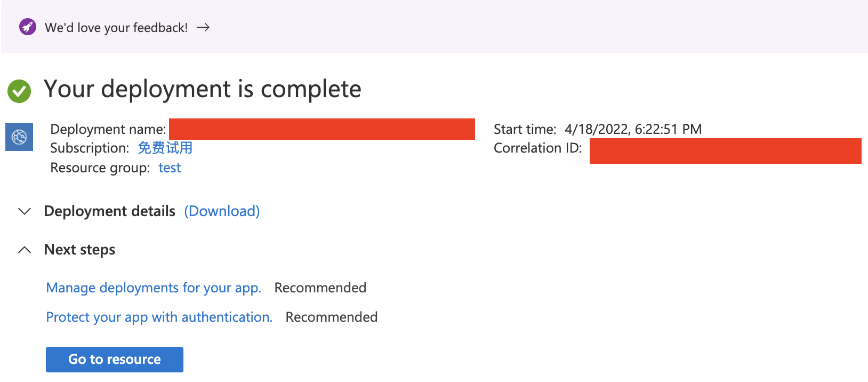
Task: Click the Deployment details heading
Action: 109,211
